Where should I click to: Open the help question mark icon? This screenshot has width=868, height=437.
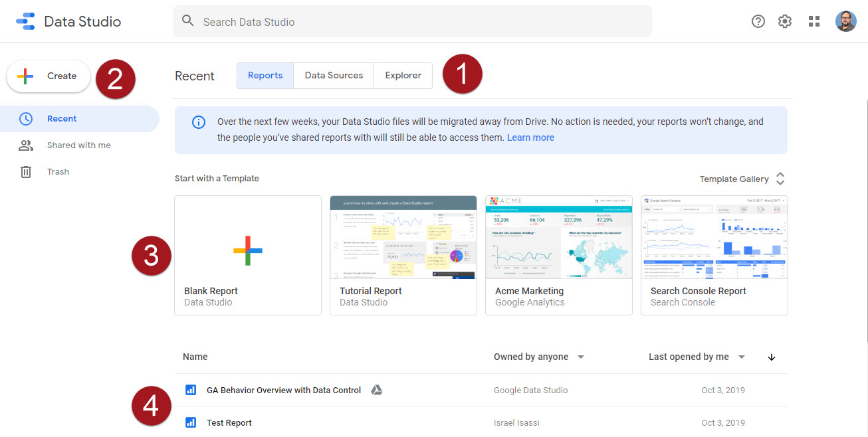point(758,21)
